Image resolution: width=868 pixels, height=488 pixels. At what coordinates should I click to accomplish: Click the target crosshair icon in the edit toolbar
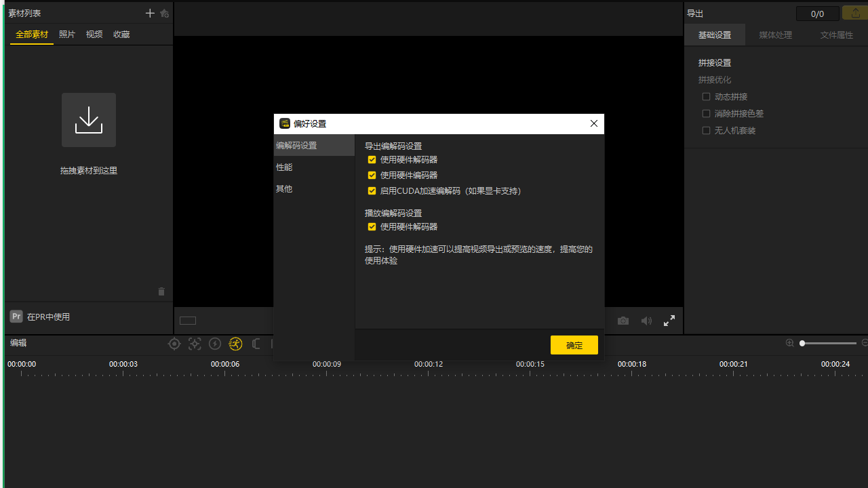[x=174, y=344]
